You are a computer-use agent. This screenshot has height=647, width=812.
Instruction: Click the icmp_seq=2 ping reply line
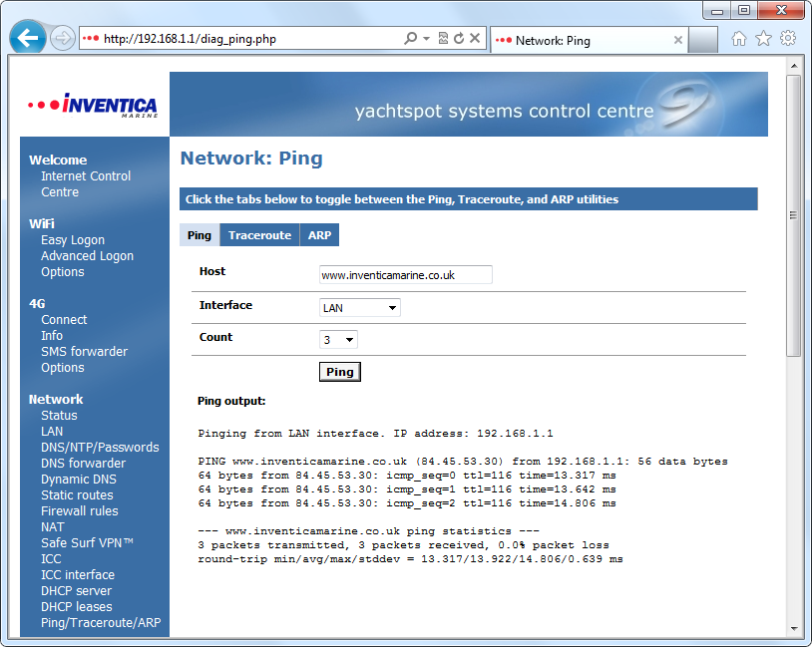407,503
